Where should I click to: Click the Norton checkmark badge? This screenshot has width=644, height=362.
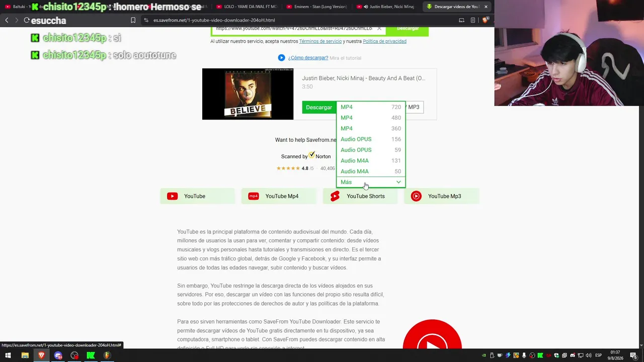[312, 155]
